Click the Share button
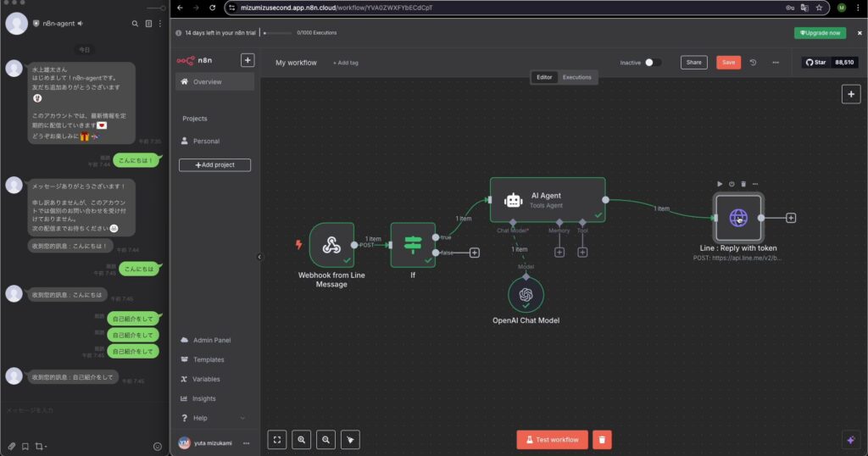The image size is (868, 456). pos(694,63)
